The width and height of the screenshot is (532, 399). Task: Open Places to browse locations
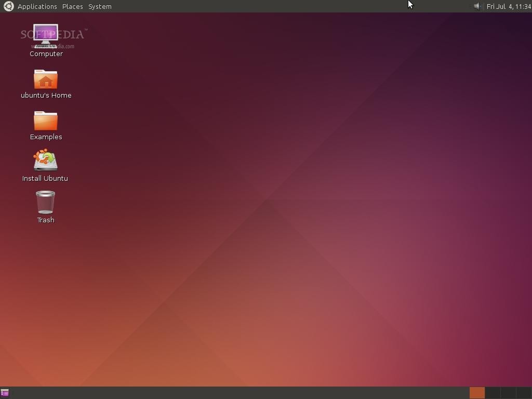click(72, 6)
